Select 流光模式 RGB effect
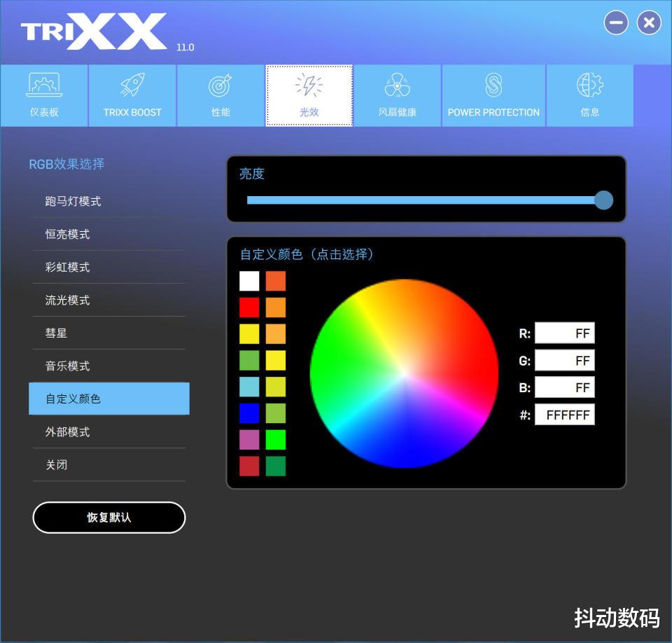Screen dimensions: 672x643 coord(109,300)
